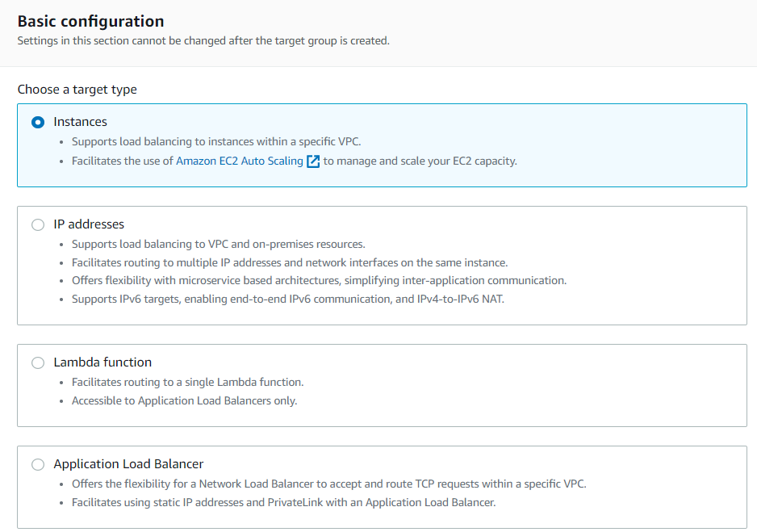Viewport: 757px width, 532px height.
Task: Pick the Lambda function radio button
Action: (x=38, y=362)
